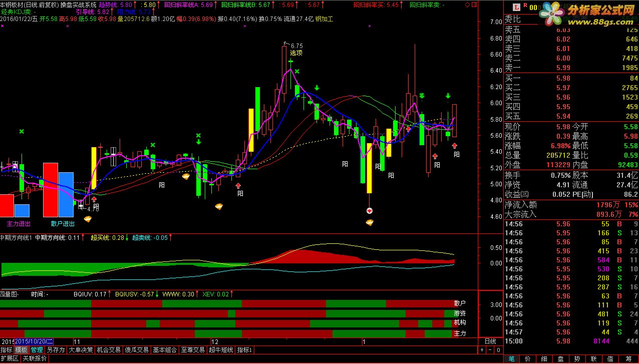Click the green X marker above 主力进出 bars
This screenshot has width=639, height=364.
[22, 132]
